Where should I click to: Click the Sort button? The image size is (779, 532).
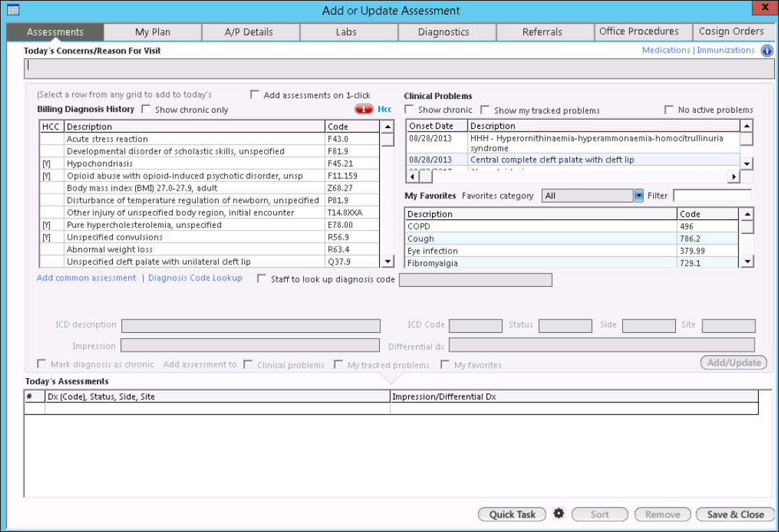pyautogui.click(x=600, y=515)
